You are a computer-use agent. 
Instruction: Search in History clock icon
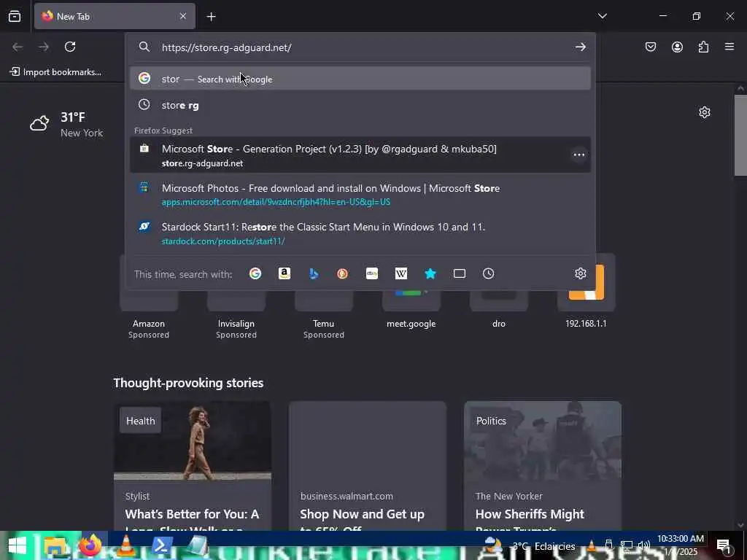point(488,273)
